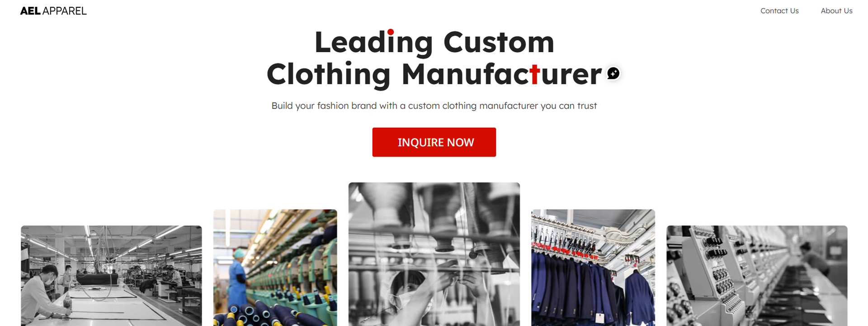Image resolution: width=868 pixels, height=326 pixels.
Task: Click the word Clothing in the headline
Action: (x=329, y=74)
